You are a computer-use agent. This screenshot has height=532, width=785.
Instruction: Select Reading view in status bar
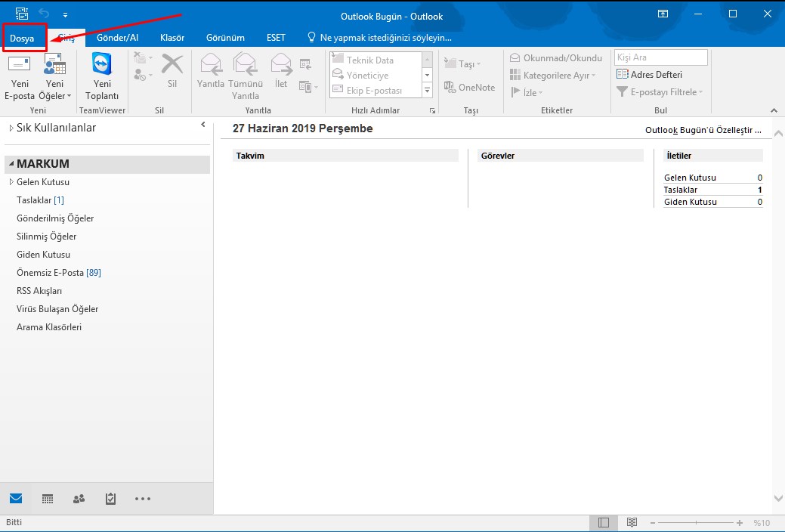tap(632, 522)
